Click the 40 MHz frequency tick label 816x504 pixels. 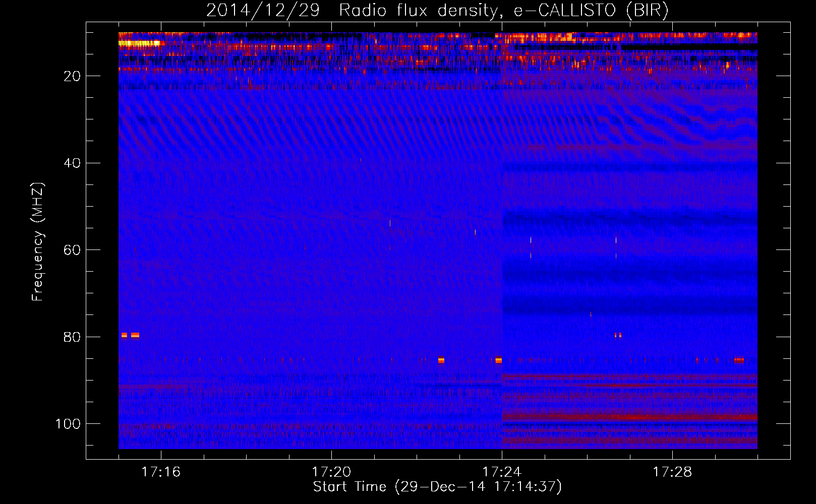72,163
